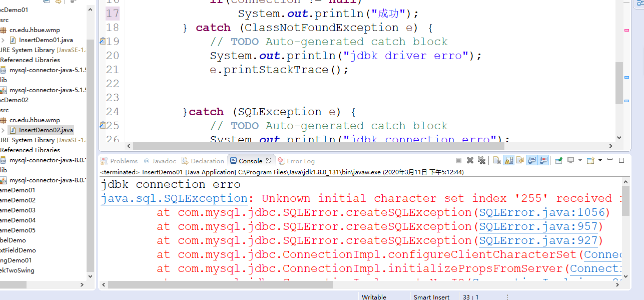Click the terminated InsertDemo01 launch description text
This screenshot has width=644, height=300.
(282, 172)
